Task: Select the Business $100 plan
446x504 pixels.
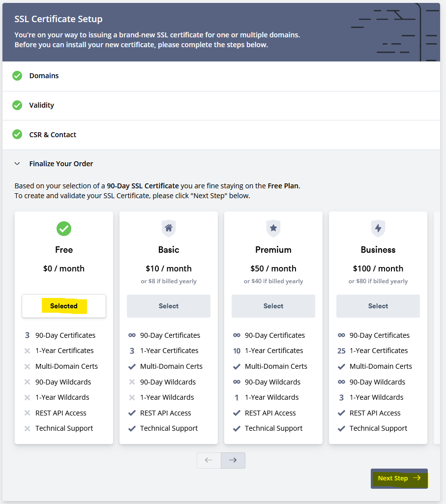Action: click(x=378, y=306)
